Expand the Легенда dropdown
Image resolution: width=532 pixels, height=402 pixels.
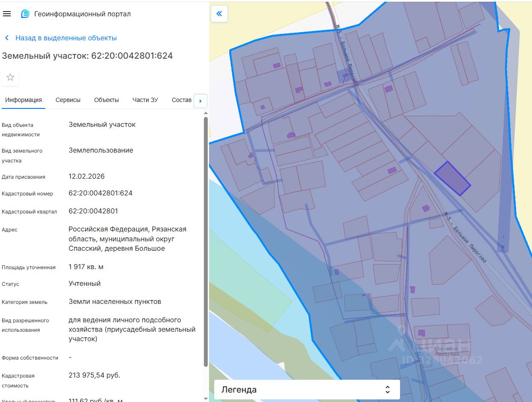pos(307,390)
